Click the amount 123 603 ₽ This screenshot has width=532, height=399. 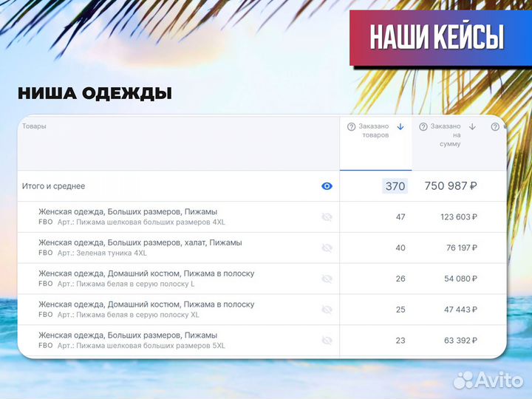459,216
